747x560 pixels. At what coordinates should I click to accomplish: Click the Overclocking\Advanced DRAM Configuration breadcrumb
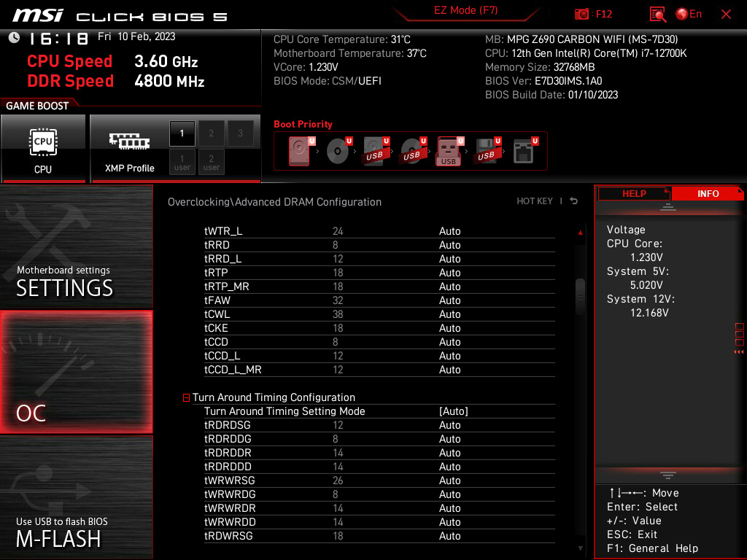click(x=274, y=202)
